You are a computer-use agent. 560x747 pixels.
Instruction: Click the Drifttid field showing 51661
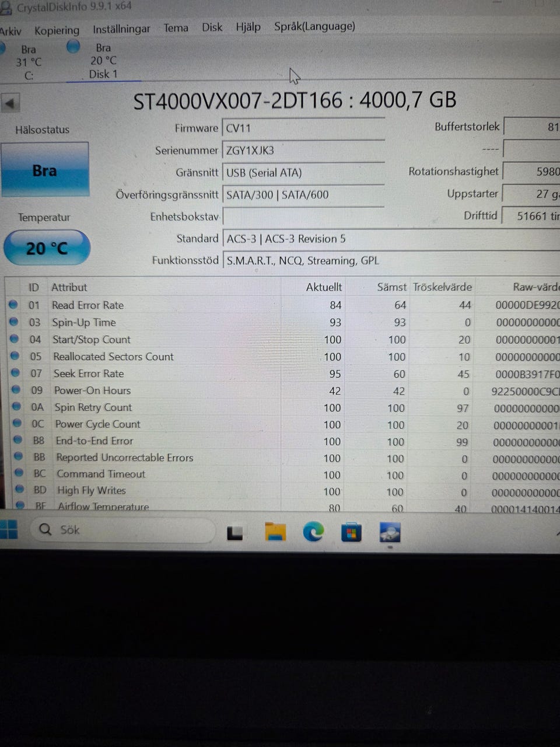[531, 216]
